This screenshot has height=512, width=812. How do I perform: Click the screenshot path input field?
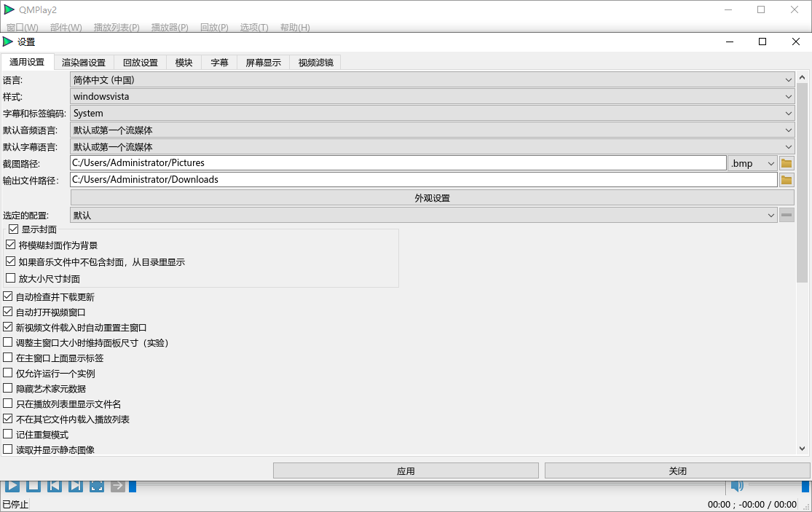click(x=398, y=162)
